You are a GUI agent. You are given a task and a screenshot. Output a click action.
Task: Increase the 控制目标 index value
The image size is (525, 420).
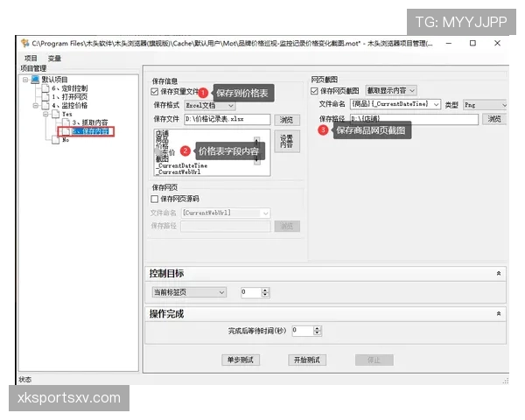click(x=265, y=290)
